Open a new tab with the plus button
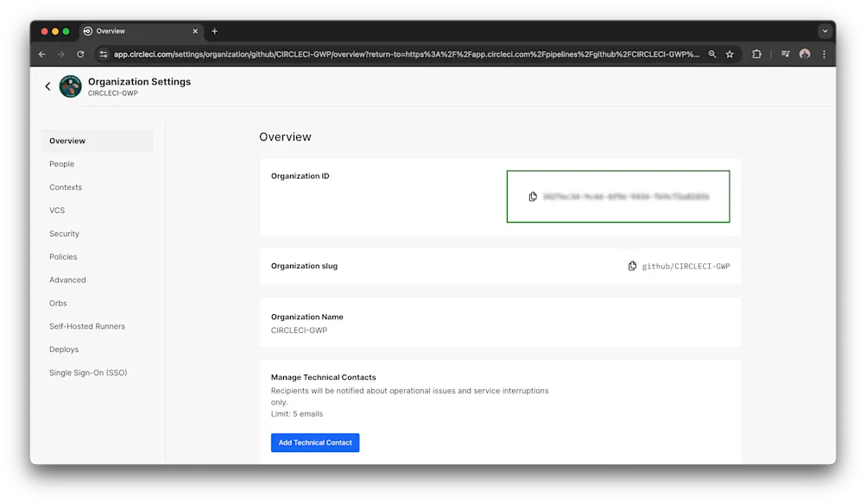The image size is (866, 504). click(214, 30)
